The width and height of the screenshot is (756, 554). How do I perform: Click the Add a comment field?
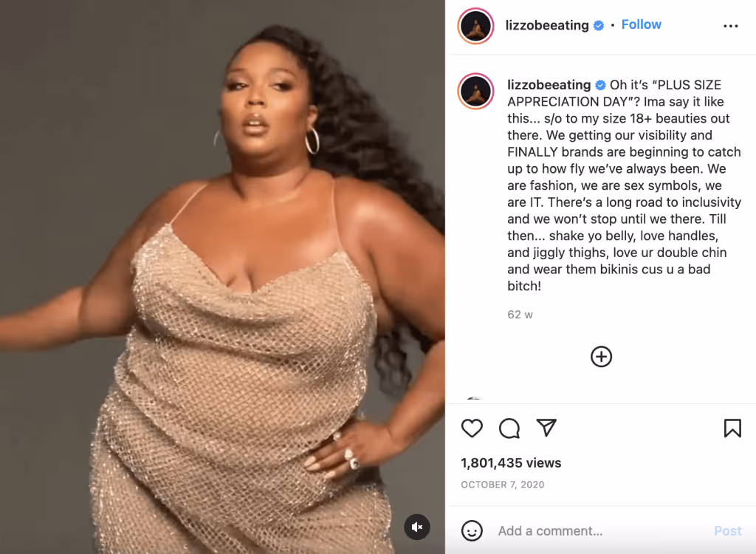pos(598,531)
